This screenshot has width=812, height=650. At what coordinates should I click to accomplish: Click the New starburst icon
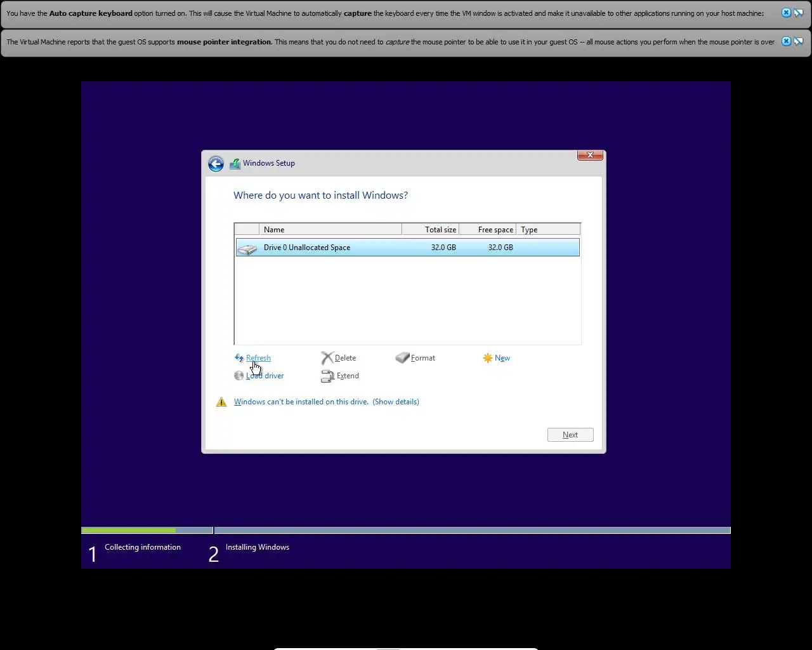(x=487, y=358)
